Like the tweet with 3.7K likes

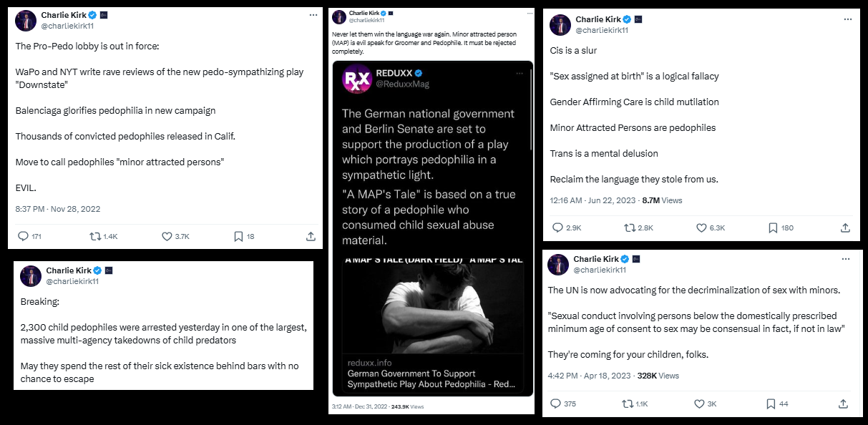[x=167, y=236]
